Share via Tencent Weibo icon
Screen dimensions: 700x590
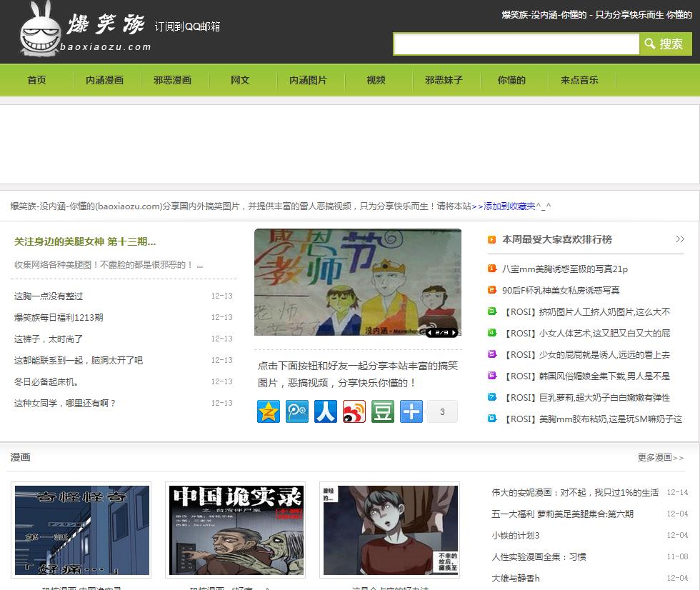[x=297, y=411]
